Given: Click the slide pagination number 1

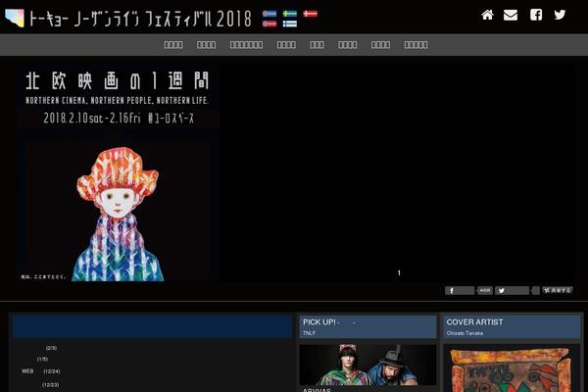Looking at the screenshot, I should pyautogui.click(x=399, y=273).
